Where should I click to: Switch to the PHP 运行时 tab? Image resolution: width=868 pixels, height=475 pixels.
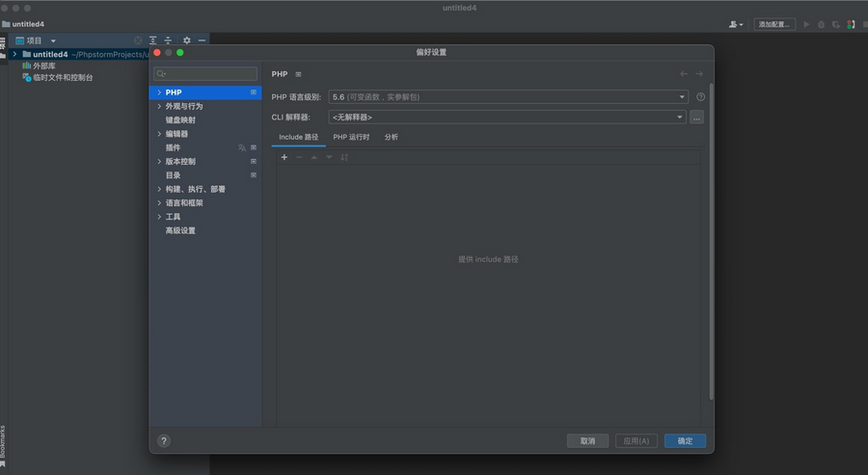click(x=351, y=137)
